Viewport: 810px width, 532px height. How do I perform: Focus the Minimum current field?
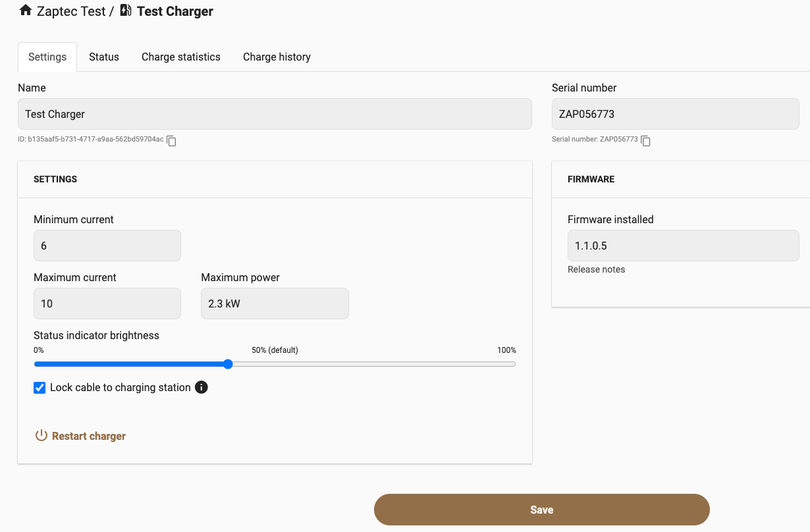[x=107, y=246]
